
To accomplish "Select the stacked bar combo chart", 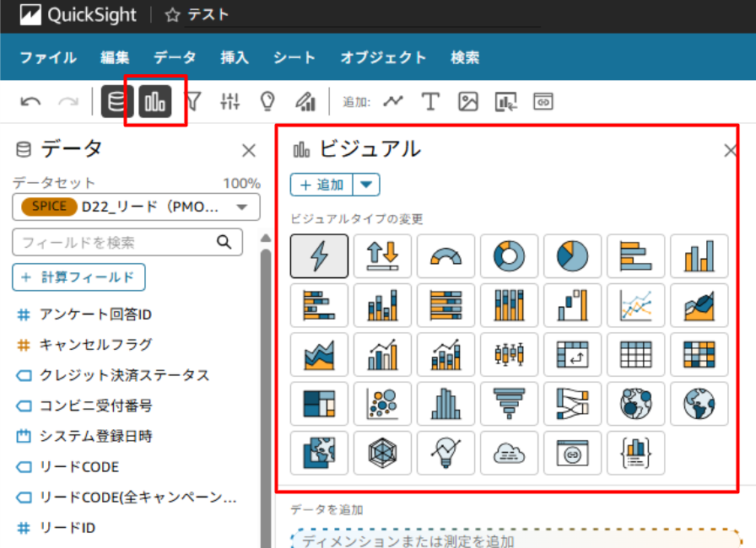I will click(x=446, y=354).
